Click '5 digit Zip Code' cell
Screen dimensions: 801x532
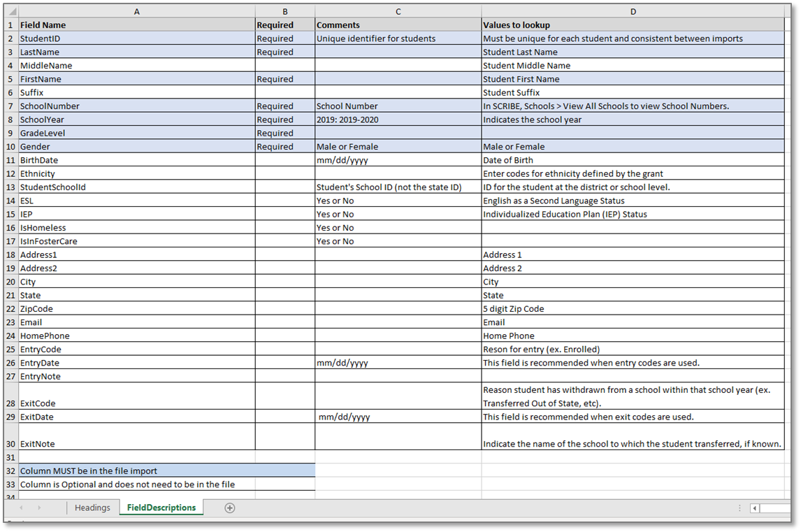(x=633, y=309)
